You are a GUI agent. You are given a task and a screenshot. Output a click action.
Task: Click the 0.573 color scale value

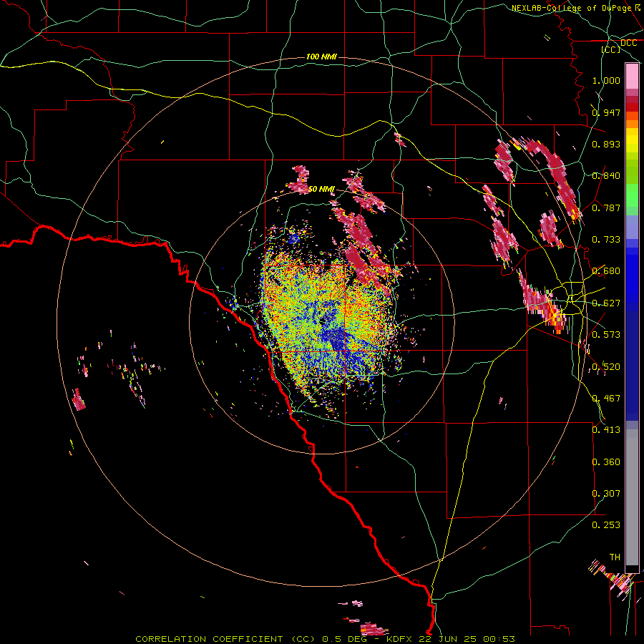point(606,335)
